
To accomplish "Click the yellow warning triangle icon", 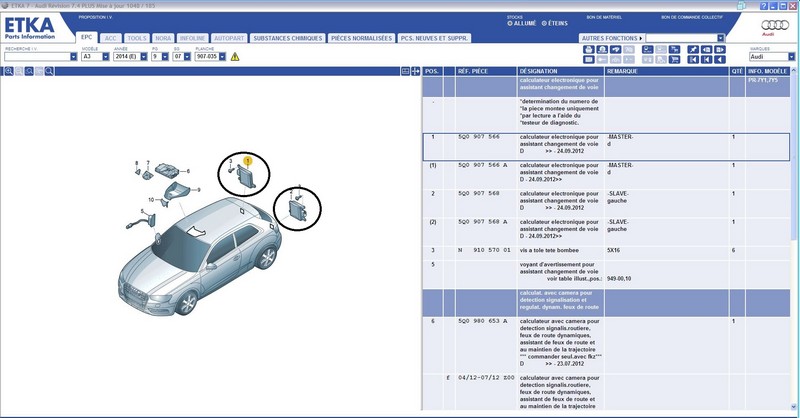I will 235,57.
